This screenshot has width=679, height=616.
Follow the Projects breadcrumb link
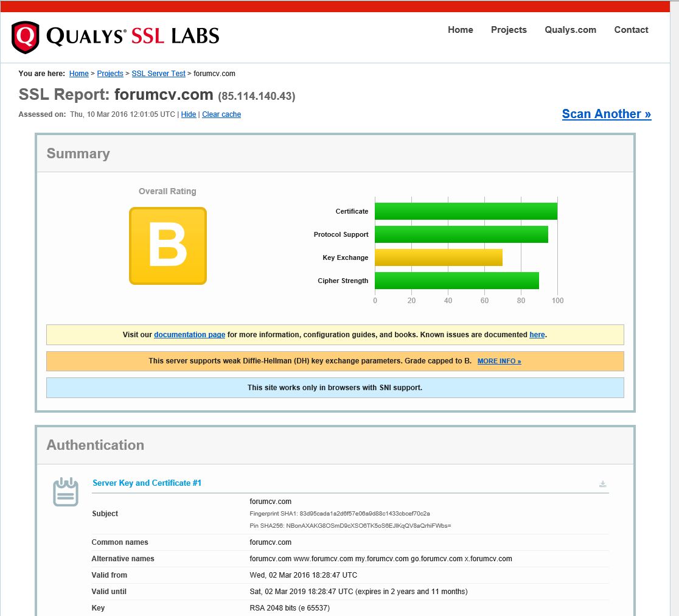pyautogui.click(x=110, y=74)
